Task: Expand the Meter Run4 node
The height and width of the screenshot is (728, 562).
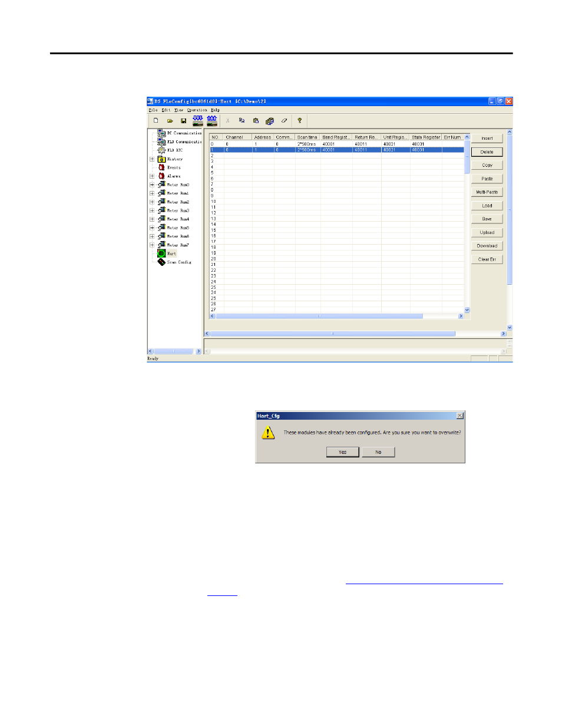Action: (x=152, y=219)
